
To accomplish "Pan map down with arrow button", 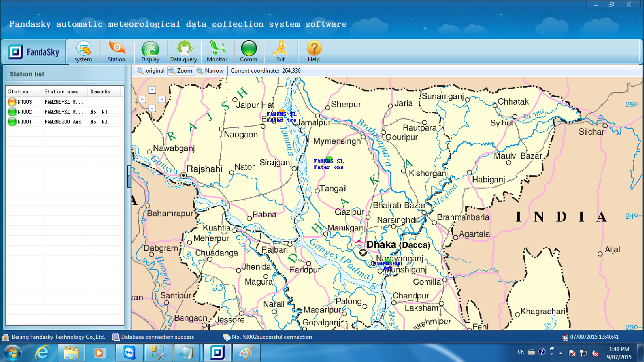I will [152, 108].
